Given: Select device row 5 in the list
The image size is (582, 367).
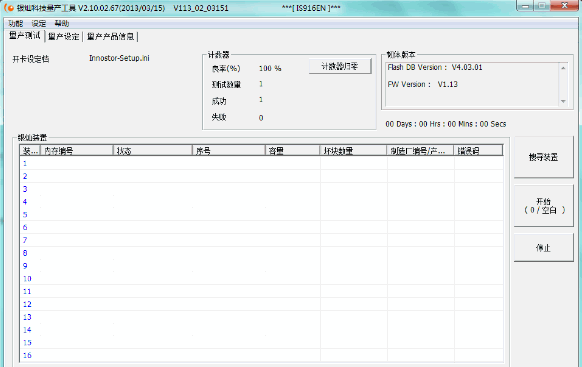Looking at the screenshot, I should [262, 214].
